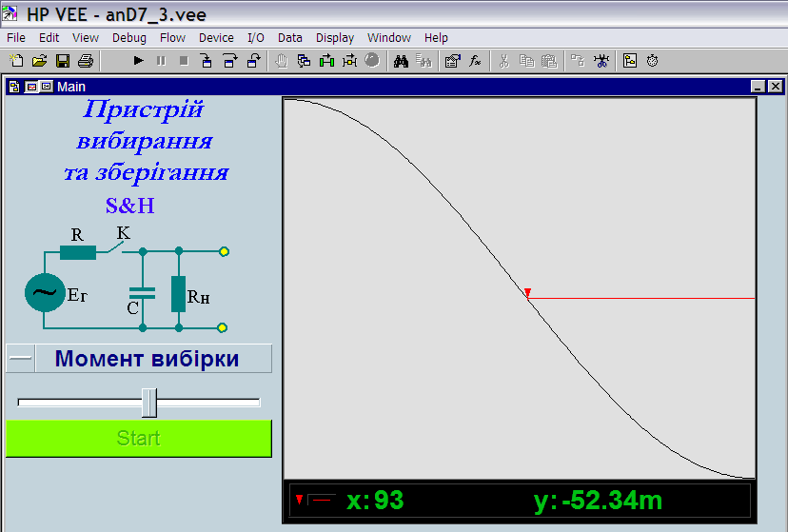
Task: Click the binoculars Find icon
Action: 401,61
